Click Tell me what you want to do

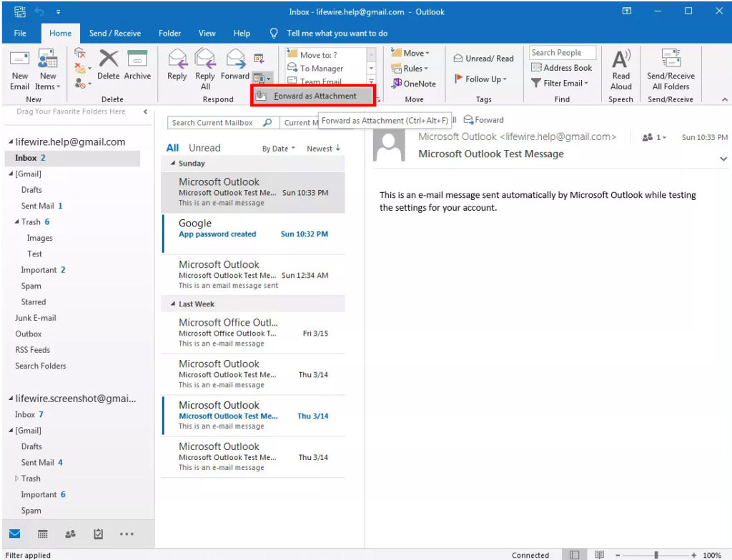click(x=337, y=33)
